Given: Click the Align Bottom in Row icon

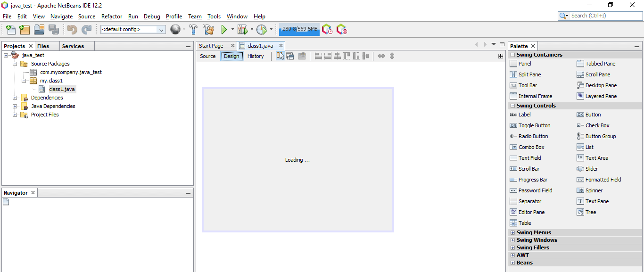Looking at the screenshot, I should tap(356, 56).
